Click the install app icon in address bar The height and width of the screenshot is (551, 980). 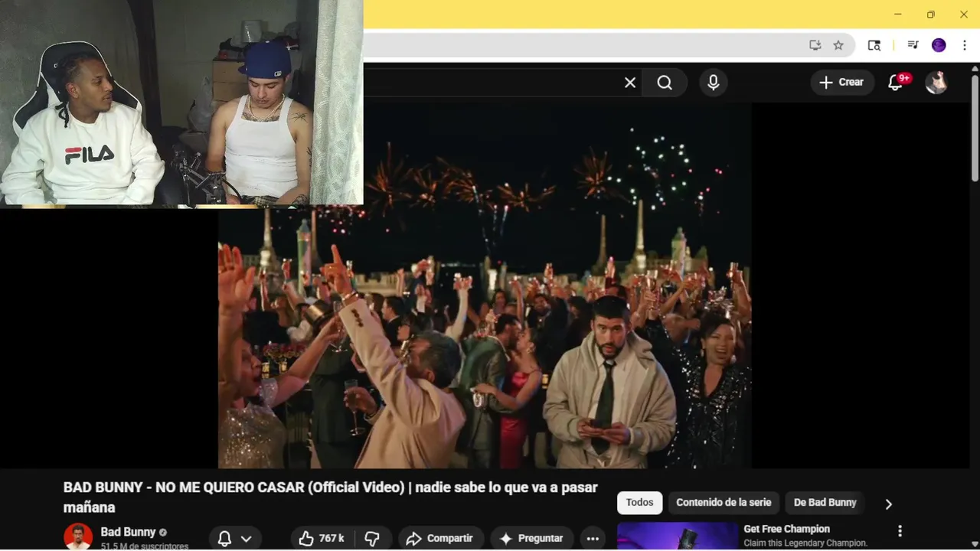[x=815, y=45]
